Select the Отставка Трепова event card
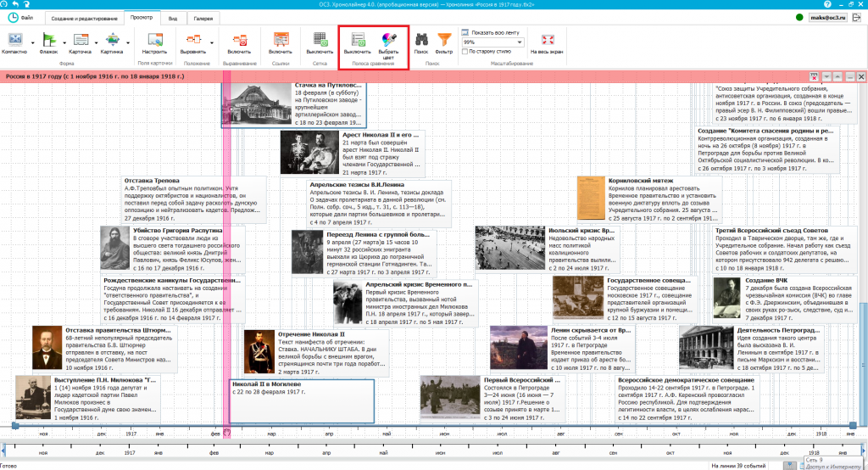This screenshot has width=868, height=470. tap(193, 199)
